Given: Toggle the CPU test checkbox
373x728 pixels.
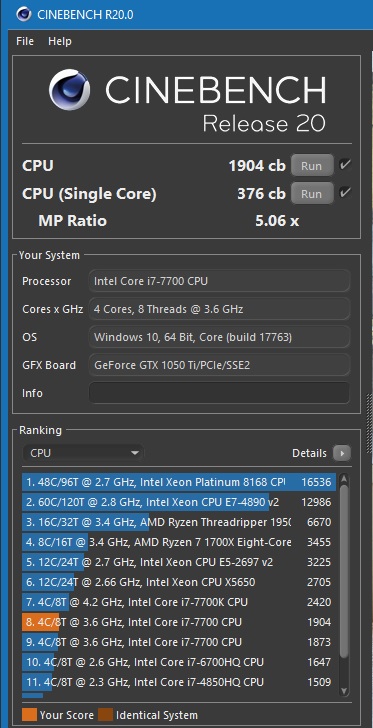Looking at the screenshot, I should click(x=345, y=165).
